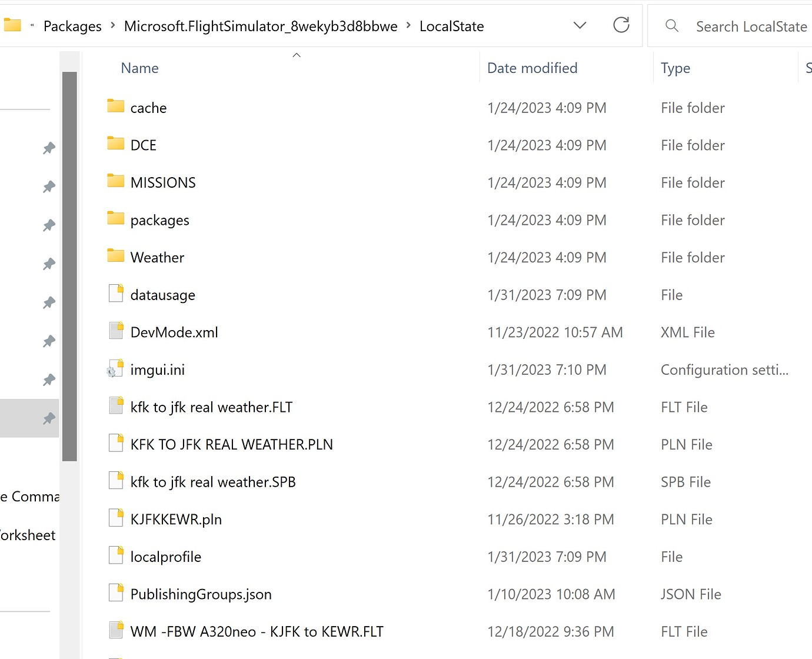Click KJFKKEWR.pln file name
Viewport: 812px width, 659px height.
[176, 520]
